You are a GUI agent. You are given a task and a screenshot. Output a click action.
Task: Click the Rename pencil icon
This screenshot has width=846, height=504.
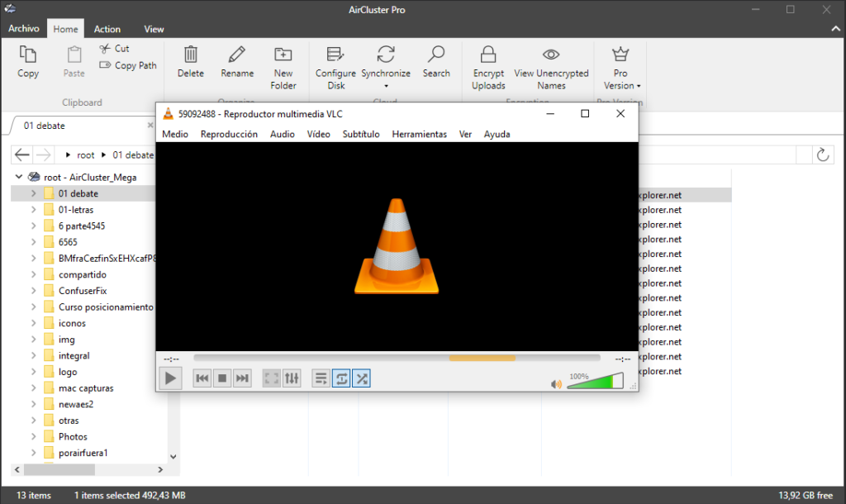237,55
